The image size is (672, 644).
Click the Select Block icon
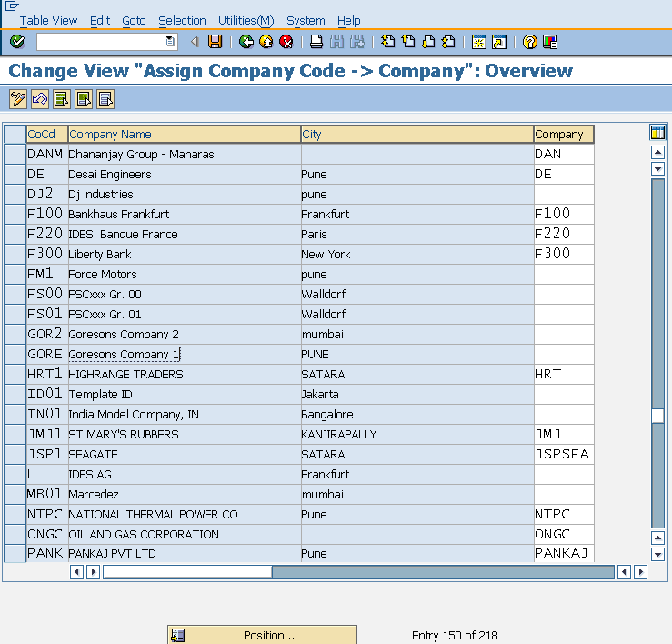[84, 99]
